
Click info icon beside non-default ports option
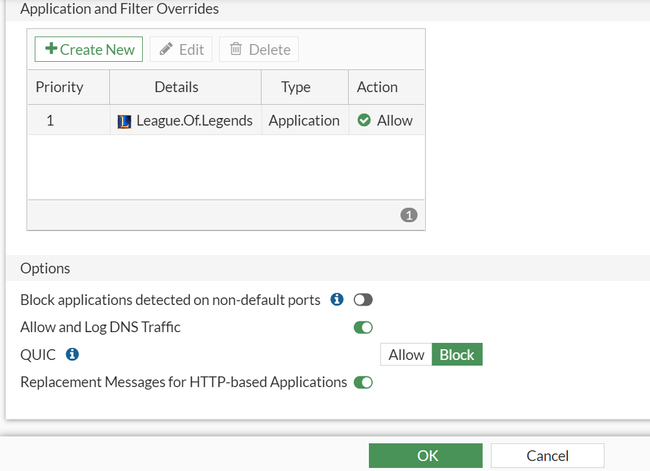pos(337,299)
